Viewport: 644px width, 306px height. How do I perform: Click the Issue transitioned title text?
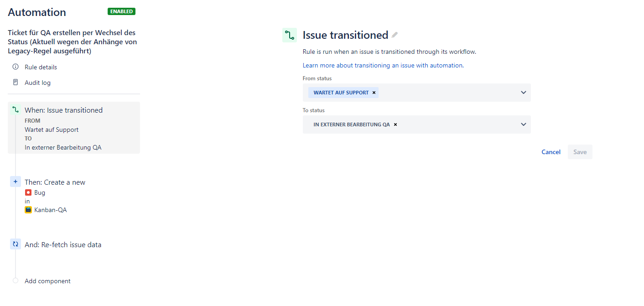[345, 35]
